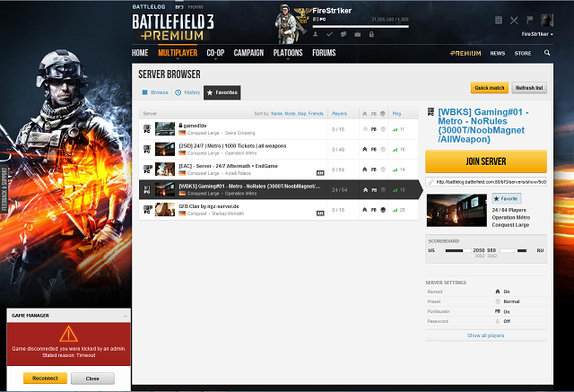Viewport: 574px width, 392px height.
Task: Switch to the Browse tab
Action: click(x=155, y=92)
